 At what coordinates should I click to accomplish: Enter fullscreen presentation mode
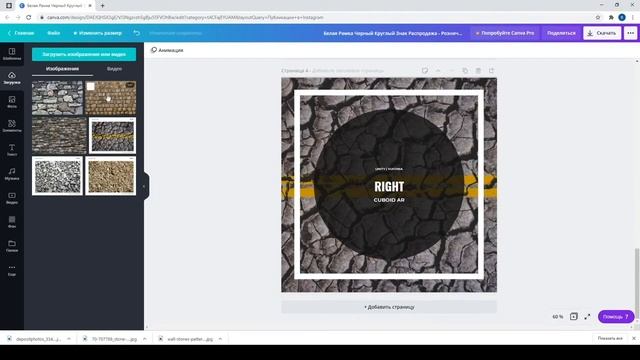click(587, 316)
